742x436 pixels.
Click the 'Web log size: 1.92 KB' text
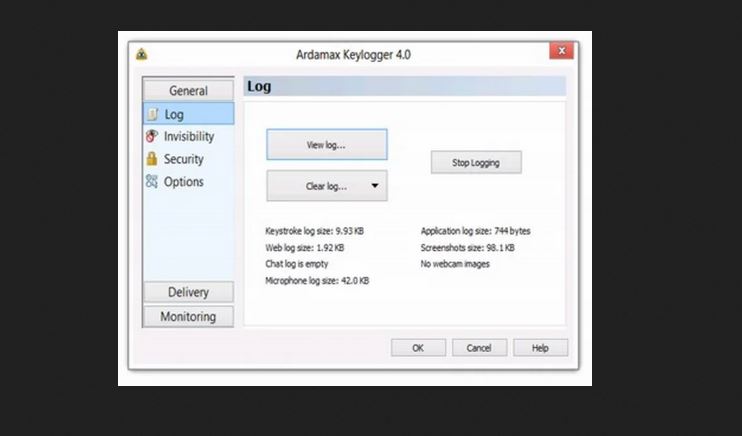point(304,248)
